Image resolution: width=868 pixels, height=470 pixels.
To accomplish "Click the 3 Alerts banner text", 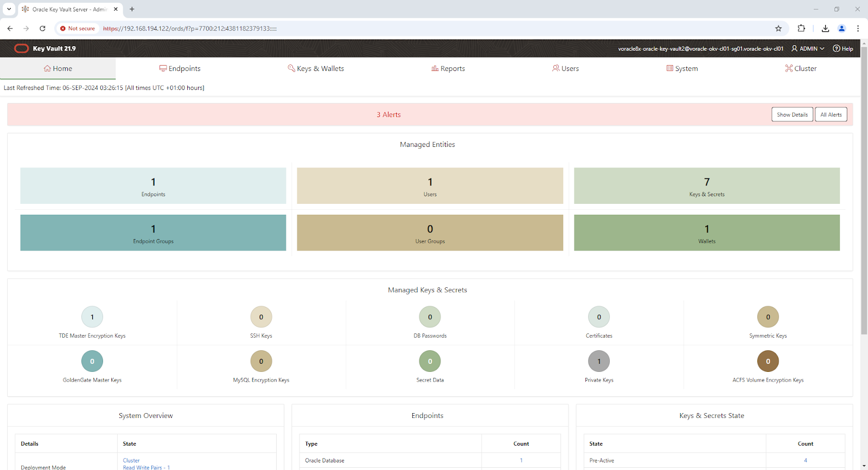I will point(388,114).
